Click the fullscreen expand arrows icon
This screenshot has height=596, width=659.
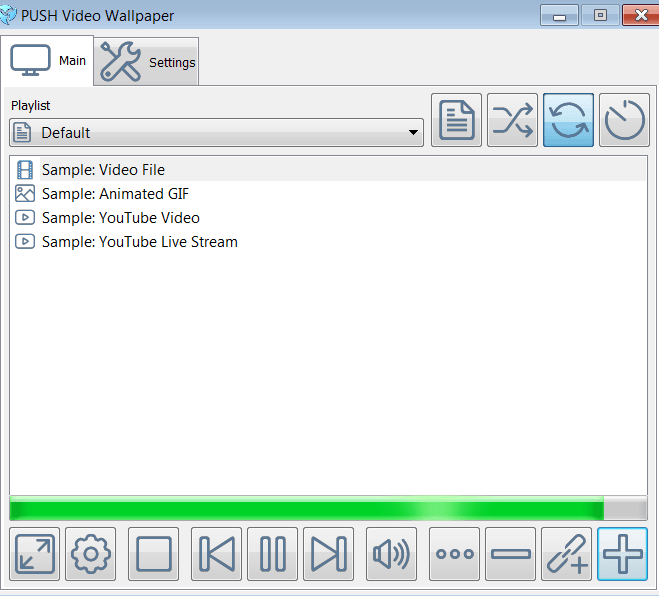click(x=34, y=554)
